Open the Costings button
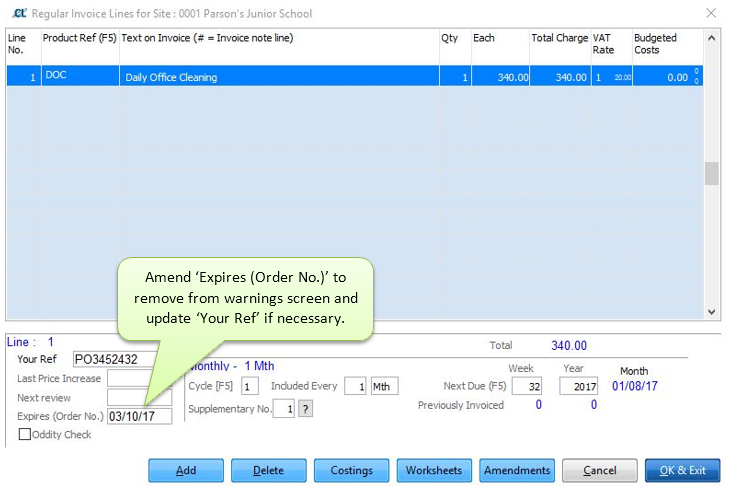 351,470
